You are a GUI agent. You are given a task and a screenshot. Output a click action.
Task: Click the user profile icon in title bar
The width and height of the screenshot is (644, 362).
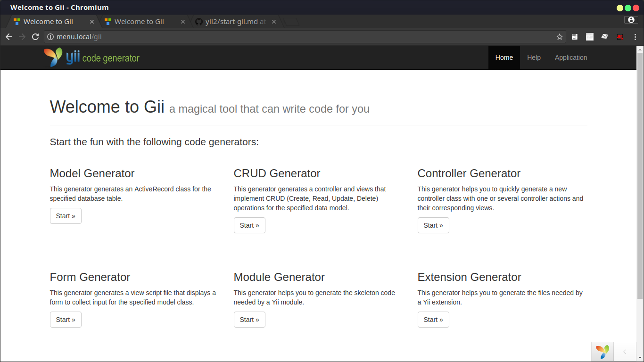[x=631, y=20]
